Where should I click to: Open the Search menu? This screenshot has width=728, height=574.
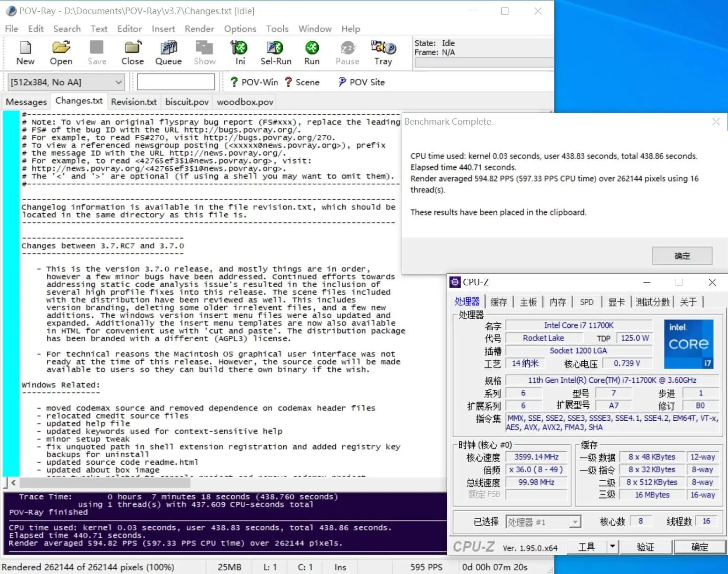67,29
